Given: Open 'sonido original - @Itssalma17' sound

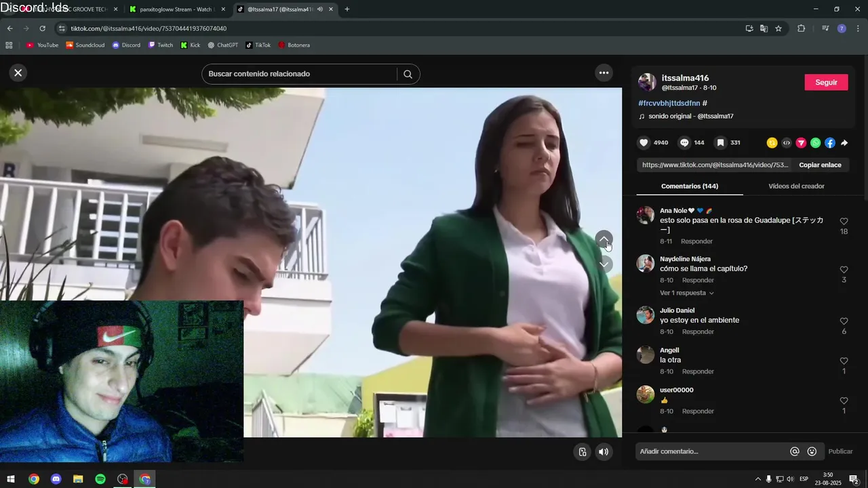Looking at the screenshot, I should [690, 116].
